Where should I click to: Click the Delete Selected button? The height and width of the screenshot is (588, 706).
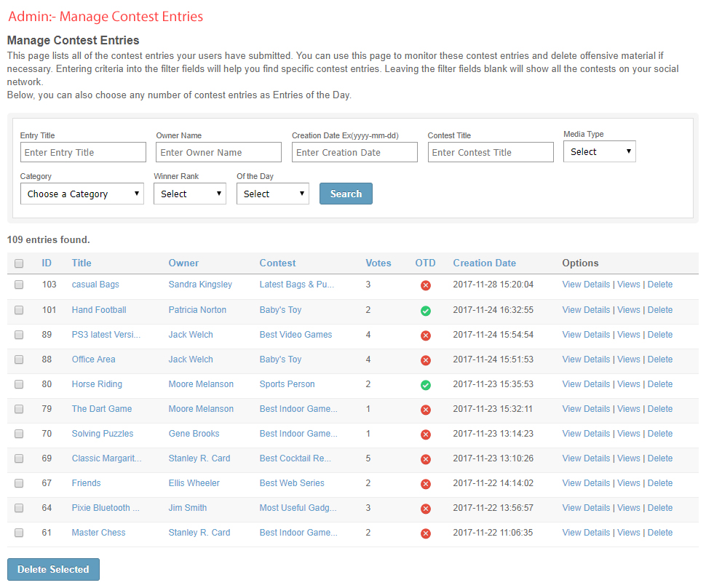point(53,569)
